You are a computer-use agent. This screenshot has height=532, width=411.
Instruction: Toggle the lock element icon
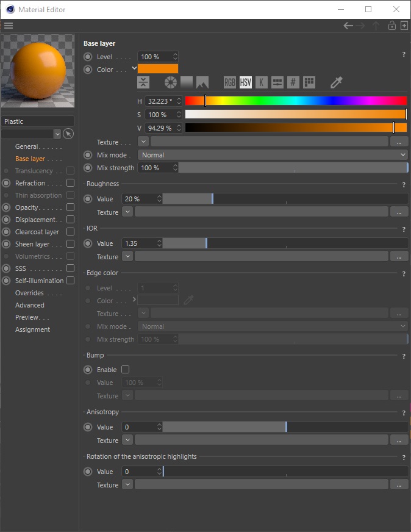pyautogui.click(x=391, y=26)
